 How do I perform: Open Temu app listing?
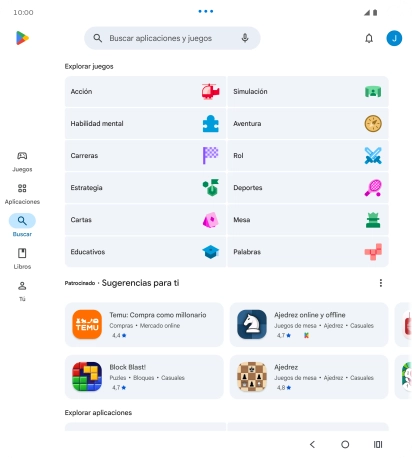point(144,324)
